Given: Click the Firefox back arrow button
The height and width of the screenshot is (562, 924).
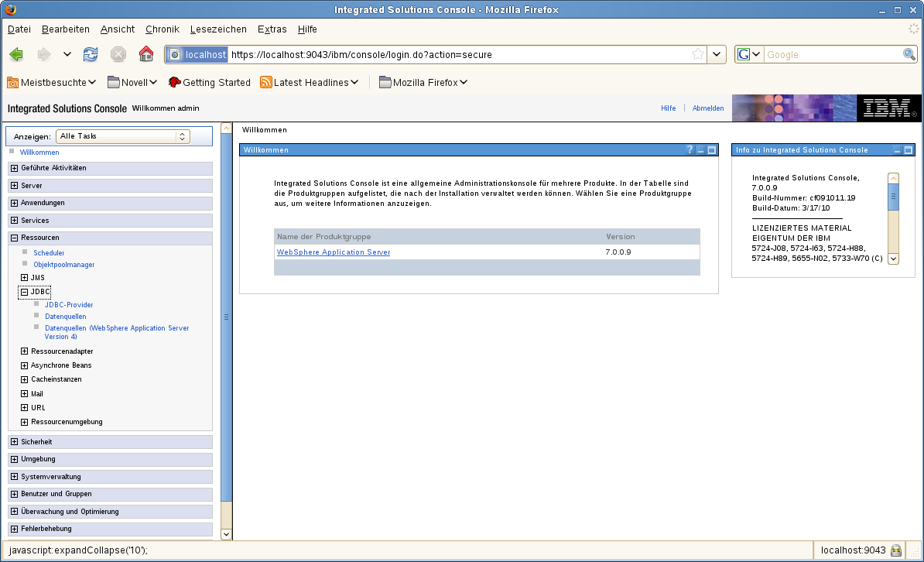Looking at the screenshot, I should (16, 54).
